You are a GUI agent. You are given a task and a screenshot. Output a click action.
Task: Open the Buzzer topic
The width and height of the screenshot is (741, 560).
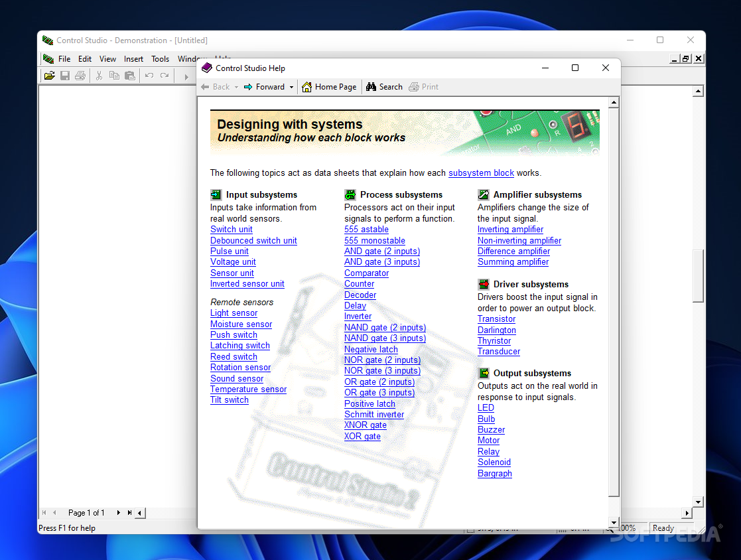[492, 429]
